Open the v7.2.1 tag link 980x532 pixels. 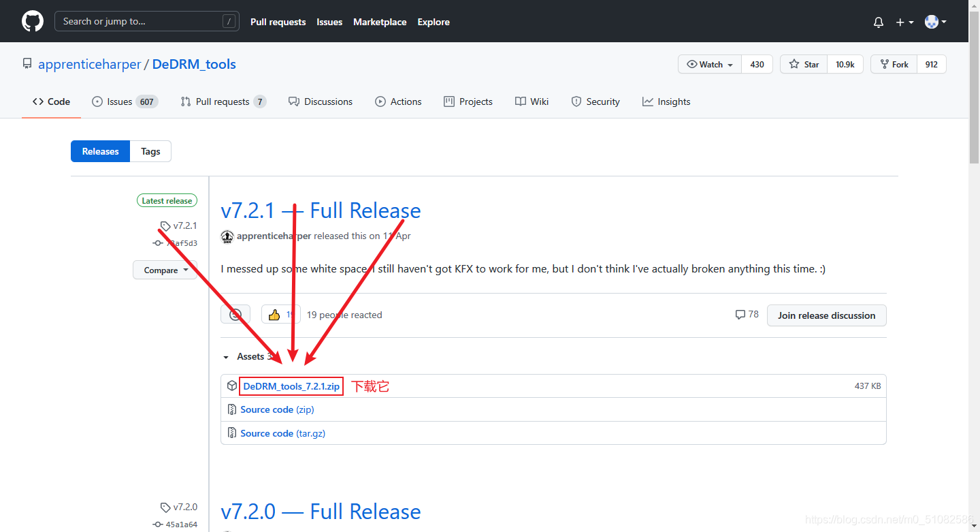[x=179, y=225]
